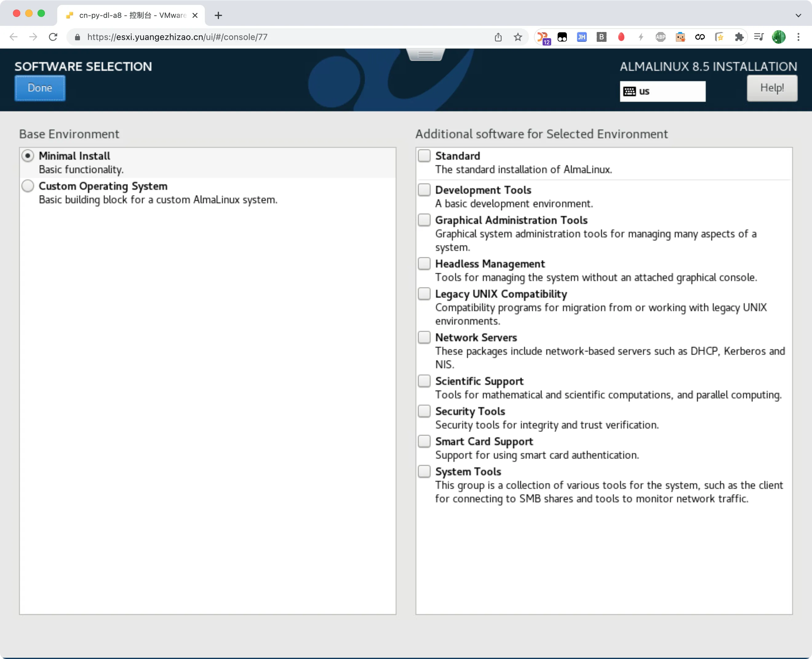Share this page icon
The height and width of the screenshot is (659, 812).
click(498, 37)
